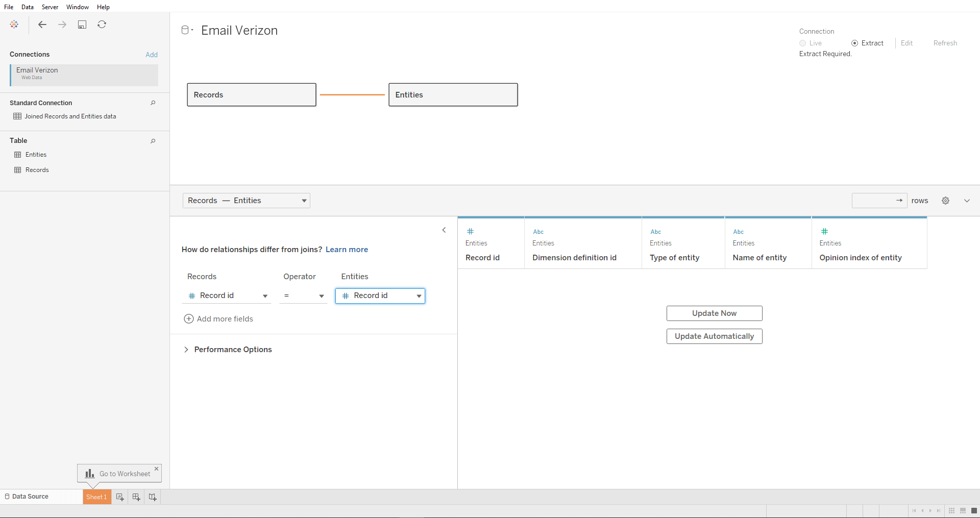This screenshot has width=980, height=518.
Task: Refresh data source with circular arrows icon
Action: [x=102, y=24]
